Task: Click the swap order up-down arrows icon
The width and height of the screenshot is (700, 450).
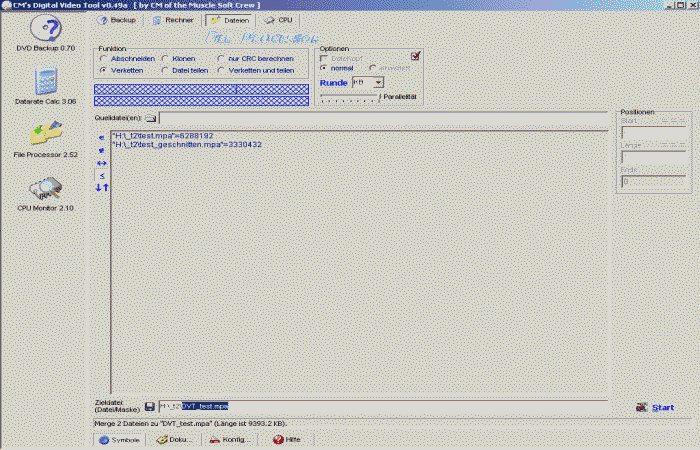Action: [102, 187]
